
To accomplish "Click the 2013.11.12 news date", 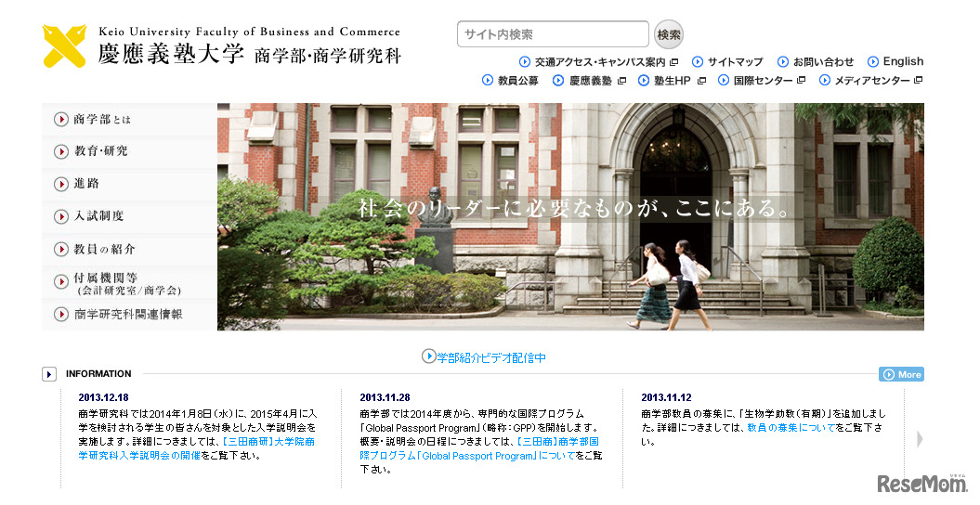I will click(x=666, y=397).
